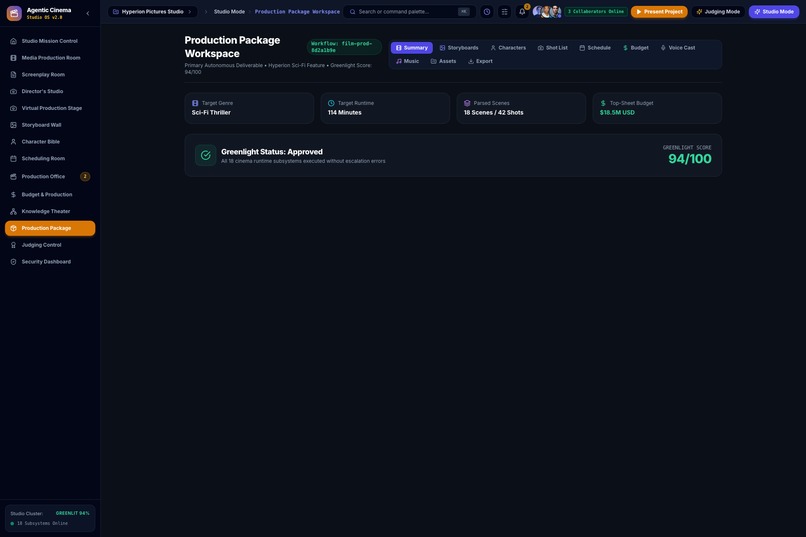806x537 pixels.
Task: Click the Target Genre card
Action: tap(249, 108)
